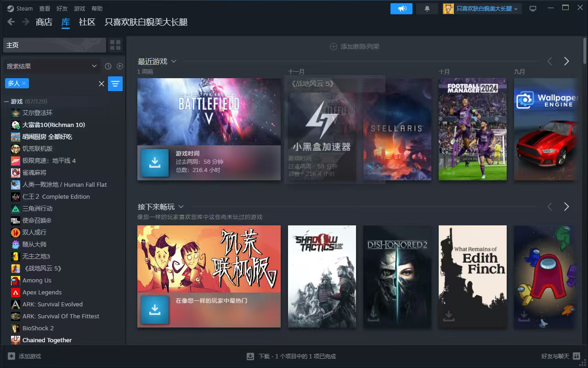Viewport: 588px width, 368px height.
Task: Click the download icon on 饥荒联机版
Action: 155,310
